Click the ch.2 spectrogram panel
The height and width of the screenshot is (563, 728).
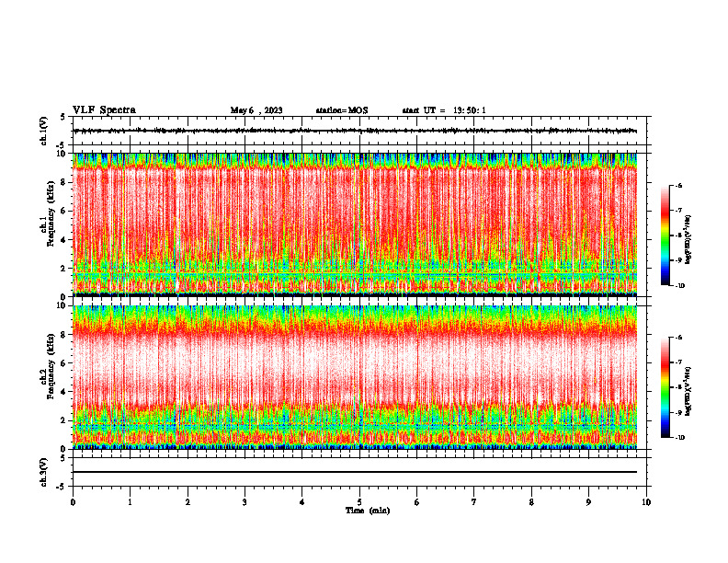pos(355,377)
